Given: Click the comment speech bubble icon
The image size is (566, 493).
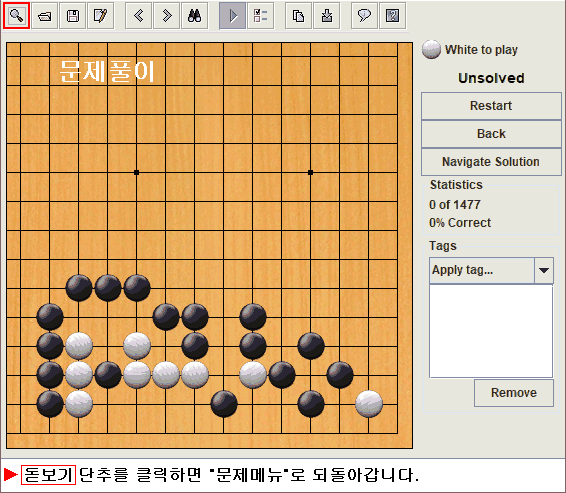Looking at the screenshot, I should (365, 16).
